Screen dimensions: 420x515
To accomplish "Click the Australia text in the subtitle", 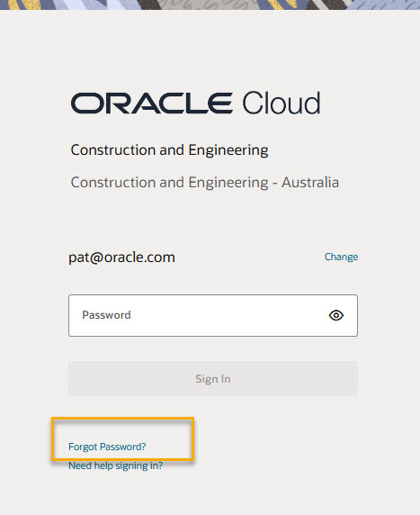I will [x=310, y=183].
